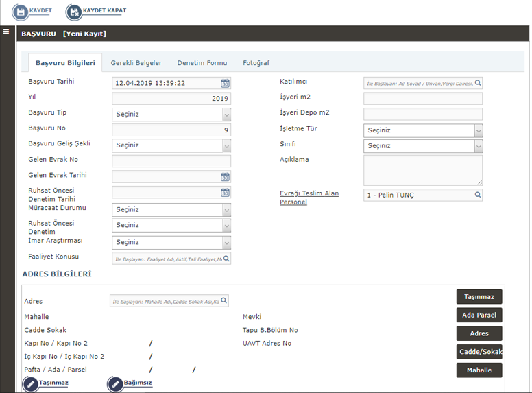Click into the Açıklama text area

(x=422, y=169)
